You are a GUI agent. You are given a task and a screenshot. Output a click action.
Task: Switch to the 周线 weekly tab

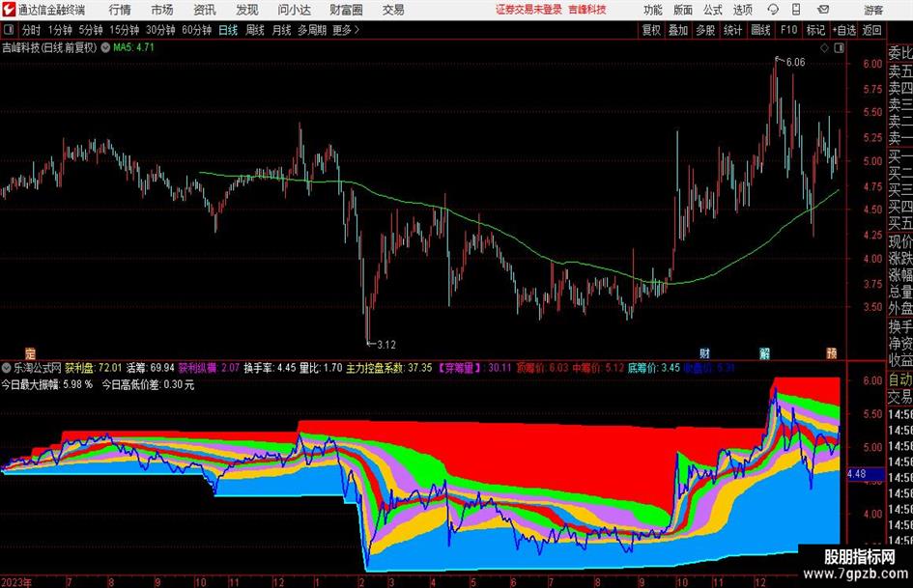pos(254,30)
